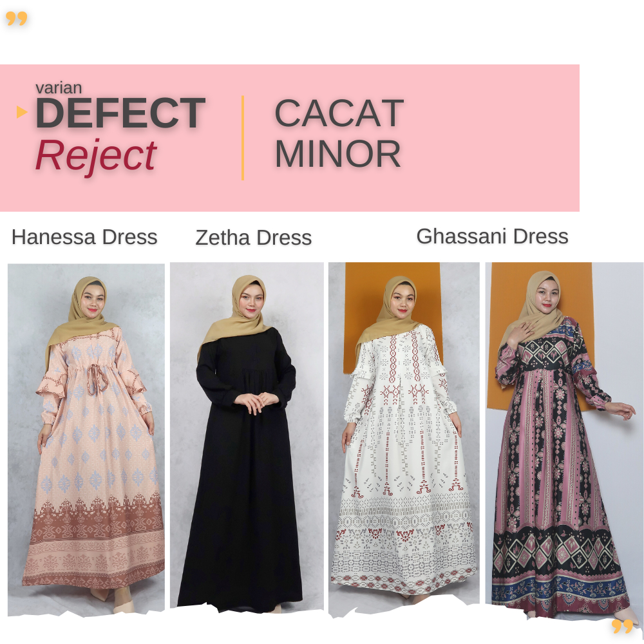The image size is (644, 644).
Task: Click the red italic Reject text
Action: (96, 155)
